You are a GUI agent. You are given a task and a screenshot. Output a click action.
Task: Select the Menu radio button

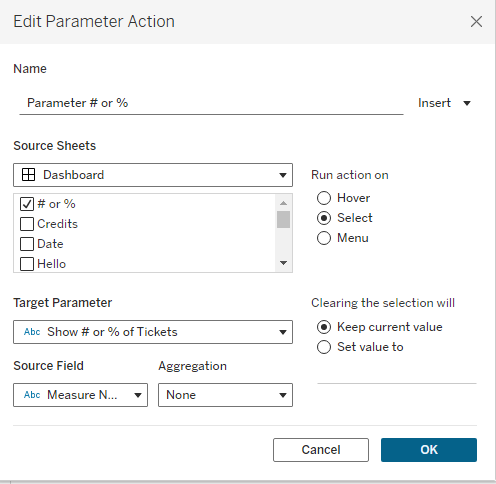point(324,238)
